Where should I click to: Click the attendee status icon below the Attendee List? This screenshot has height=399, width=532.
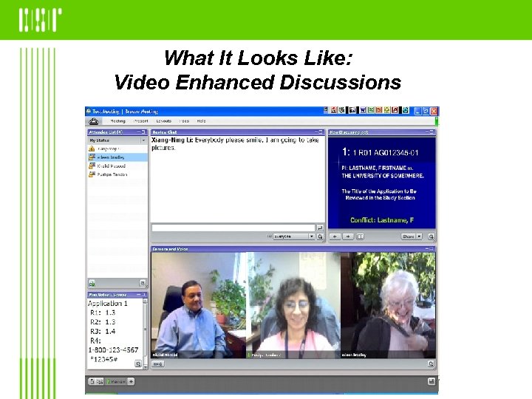92,283
